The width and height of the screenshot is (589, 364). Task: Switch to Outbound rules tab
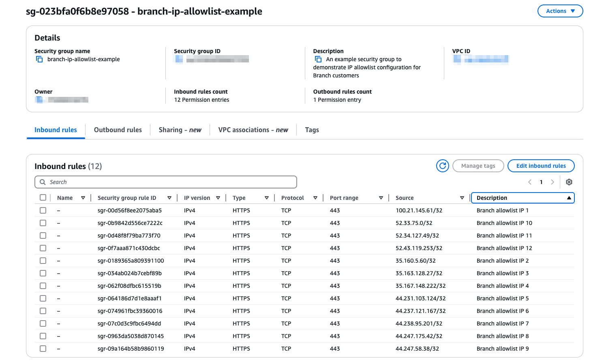point(118,130)
